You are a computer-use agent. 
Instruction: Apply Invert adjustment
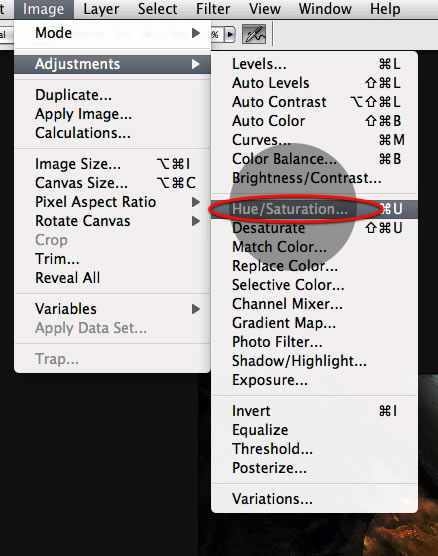[x=314, y=411]
